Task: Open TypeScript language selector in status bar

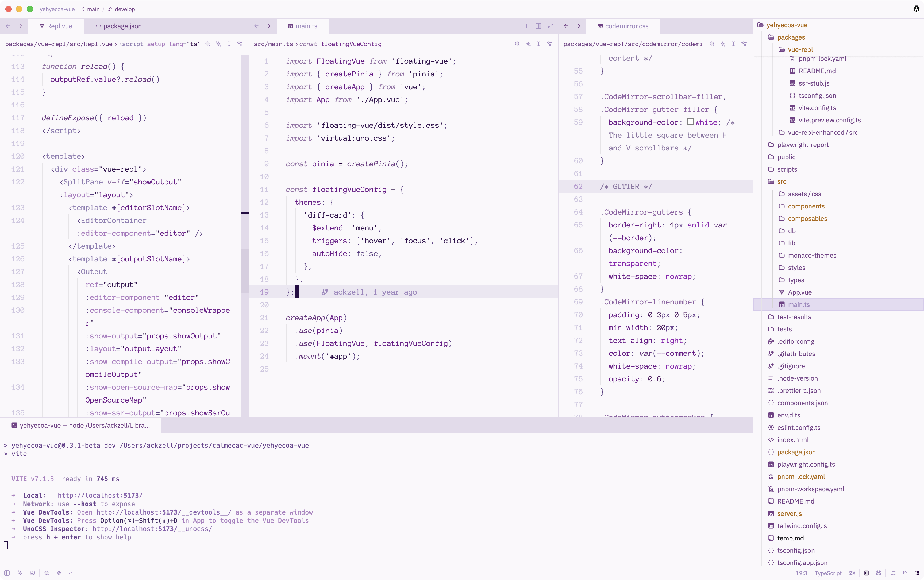Action: [828, 573]
